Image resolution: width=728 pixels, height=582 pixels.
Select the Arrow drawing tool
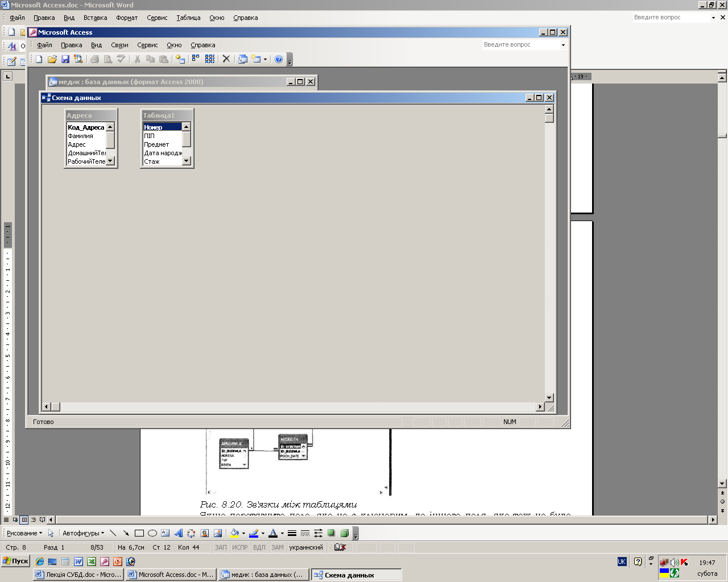pos(126,533)
